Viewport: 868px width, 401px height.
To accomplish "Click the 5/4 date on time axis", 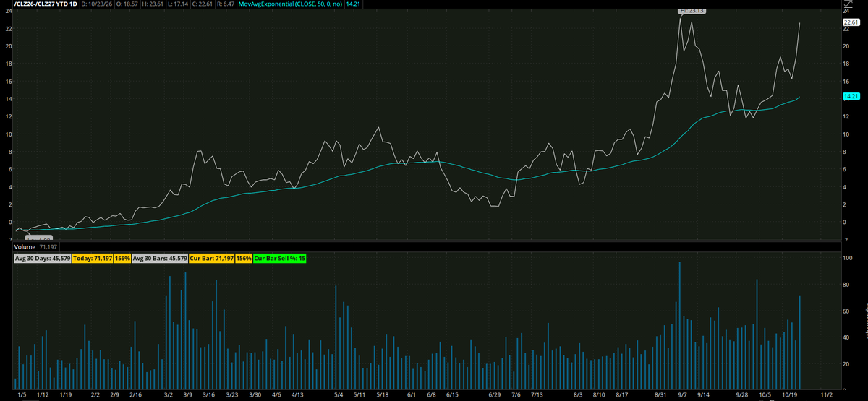I will [x=339, y=395].
